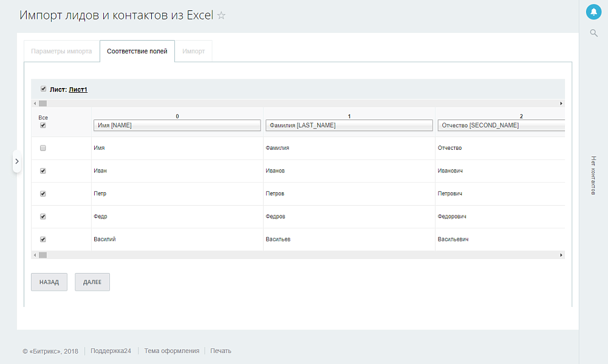The height and width of the screenshot is (364, 608).
Task: Enable the checkbox for the header row
Action: (42, 147)
